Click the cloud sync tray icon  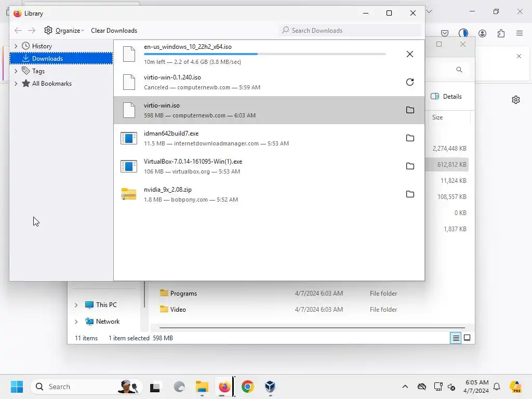tap(422, 387)
